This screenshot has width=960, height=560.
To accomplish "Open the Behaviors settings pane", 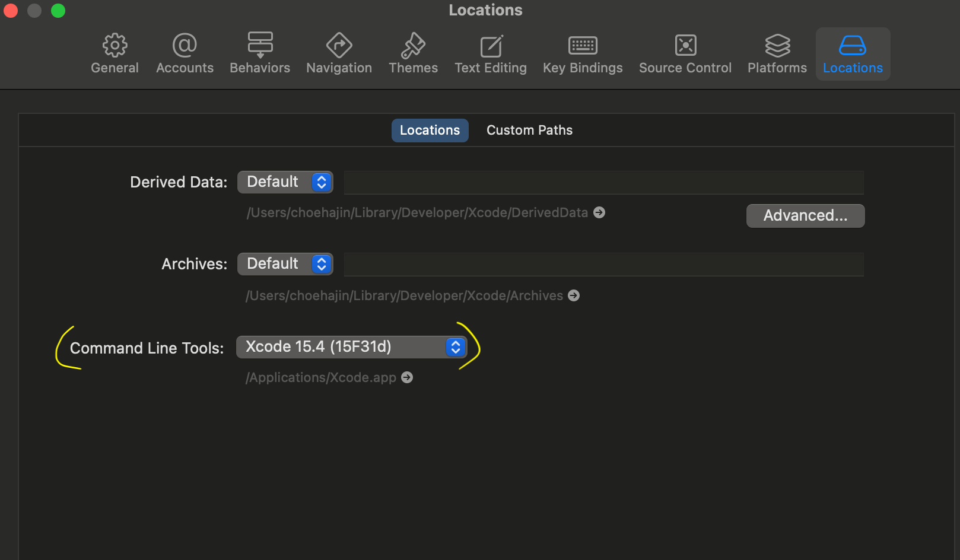I will pyautogui.click(x=260, y=54).
